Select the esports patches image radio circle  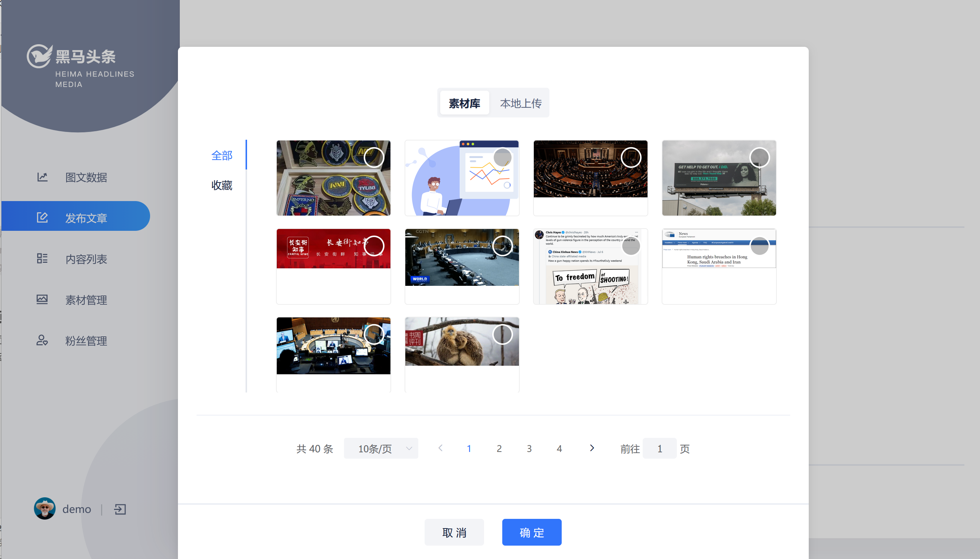click(374, 158)
